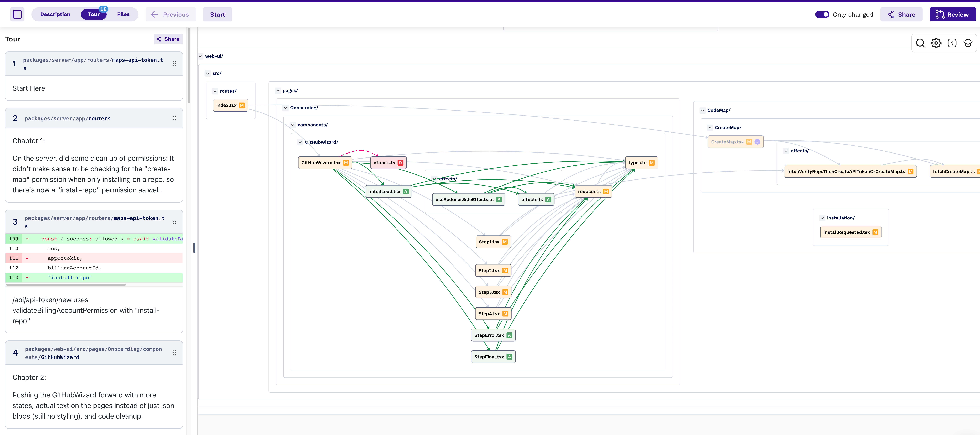Screen dimensions: 980x435
Task: Click the graduation cap tutorial icon
Action: click(x=968, y=43)
